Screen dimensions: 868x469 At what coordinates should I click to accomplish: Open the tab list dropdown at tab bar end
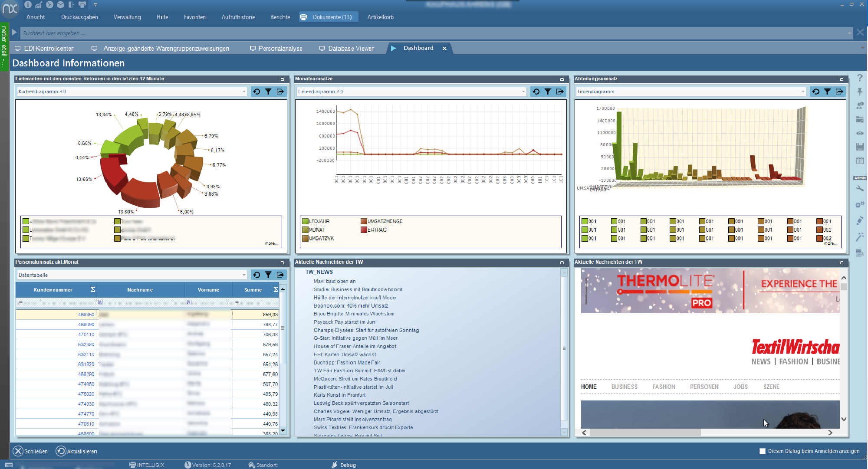[x=862, y=48]
